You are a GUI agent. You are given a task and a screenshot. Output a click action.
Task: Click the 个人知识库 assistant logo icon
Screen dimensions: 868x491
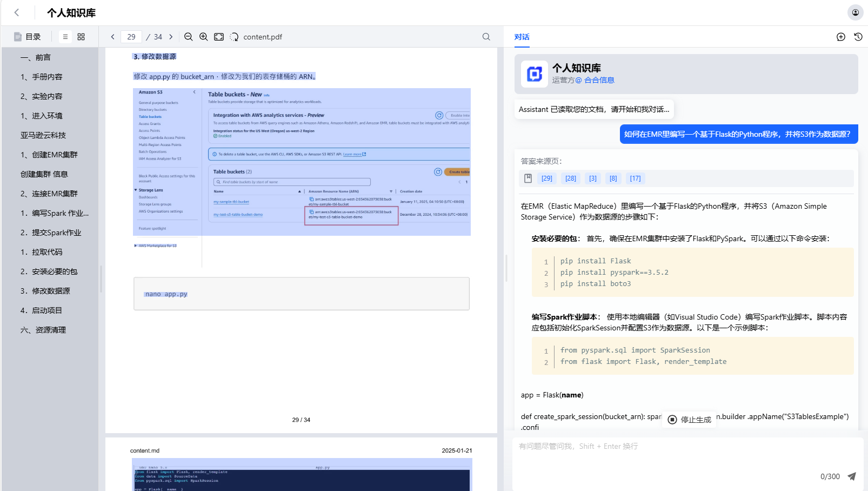pyautogui.click(x=535, y=74)
